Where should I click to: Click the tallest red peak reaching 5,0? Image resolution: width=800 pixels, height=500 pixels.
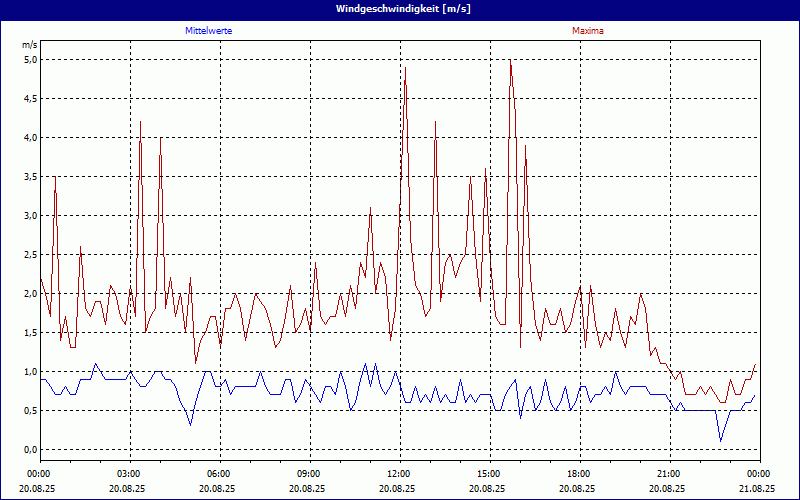click(510, 61)
